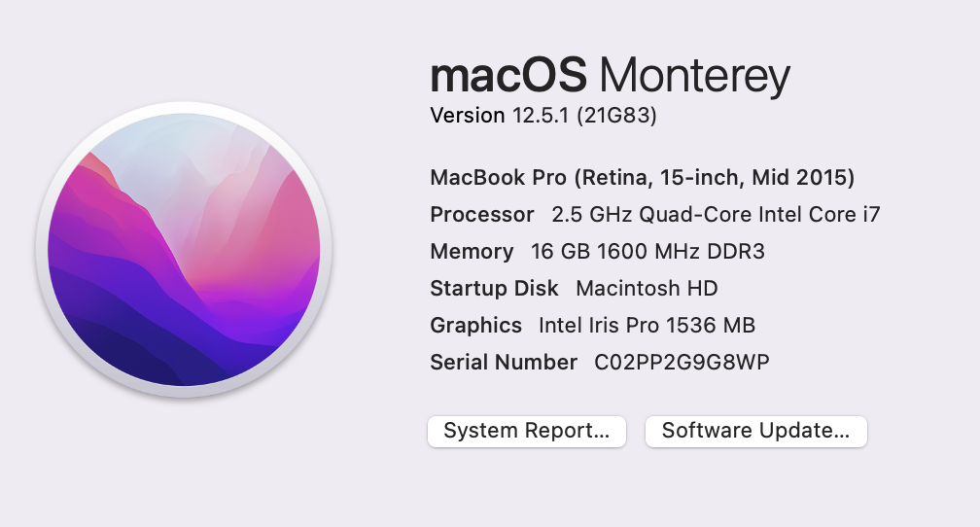
Task: Click the Memory label
Action: (472, 251)
